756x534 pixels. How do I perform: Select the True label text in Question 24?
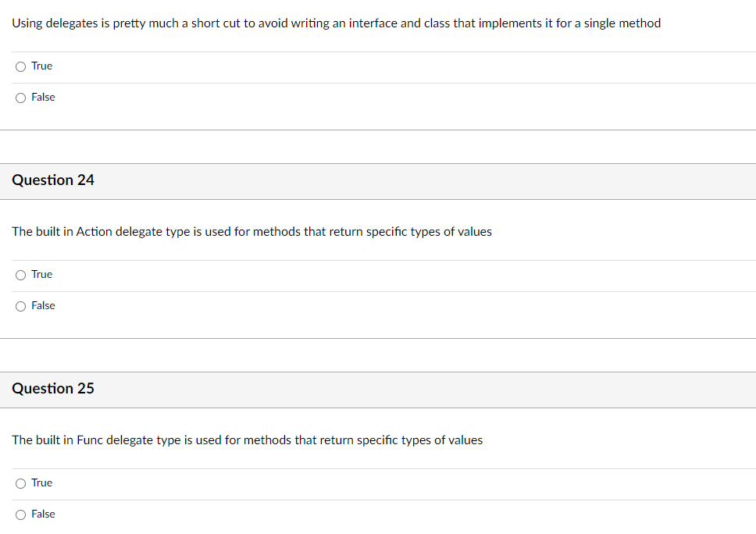(41, 274)
